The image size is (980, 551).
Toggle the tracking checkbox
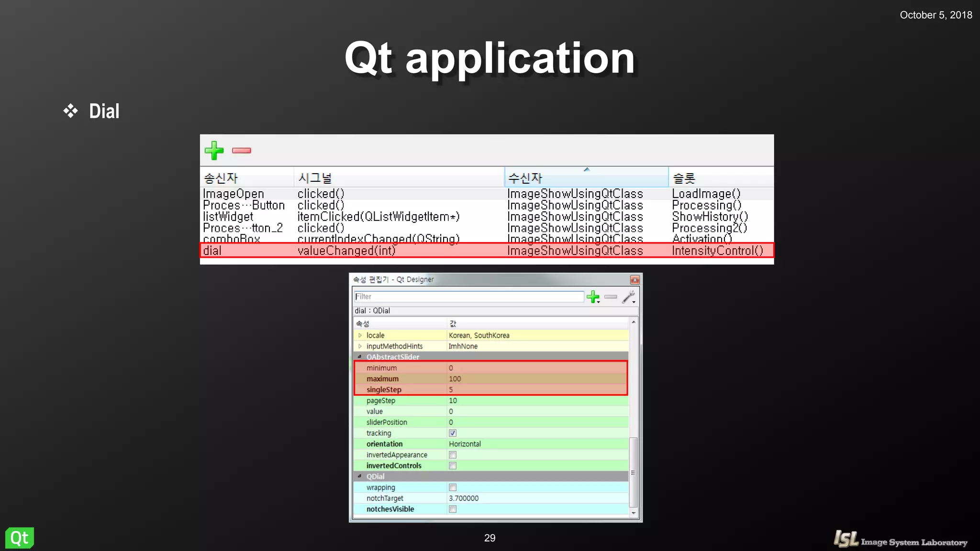(x=453, y=433)
